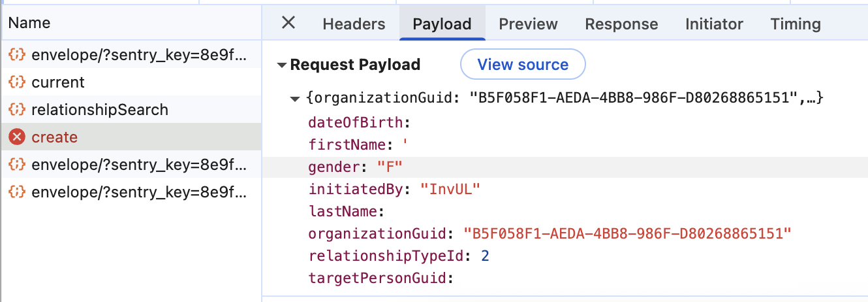Screen dimensions: 868x302
Task: Open the Timing tab
Action: (x=795, y=24)
